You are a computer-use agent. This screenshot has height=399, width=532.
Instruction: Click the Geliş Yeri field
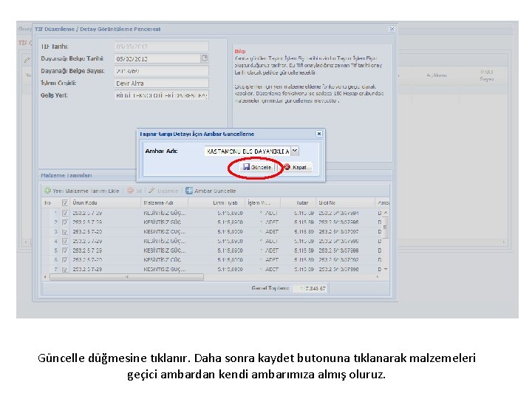[162, 95]
